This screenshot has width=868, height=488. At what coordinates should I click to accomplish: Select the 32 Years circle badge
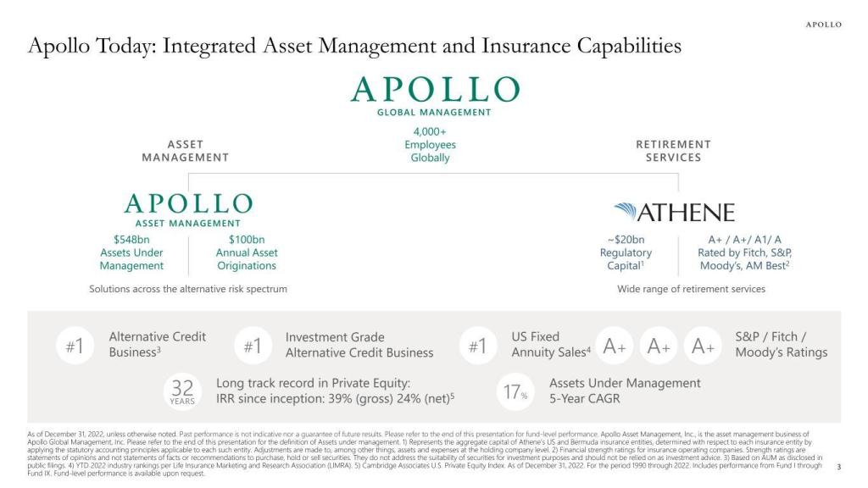coord(182,391)
